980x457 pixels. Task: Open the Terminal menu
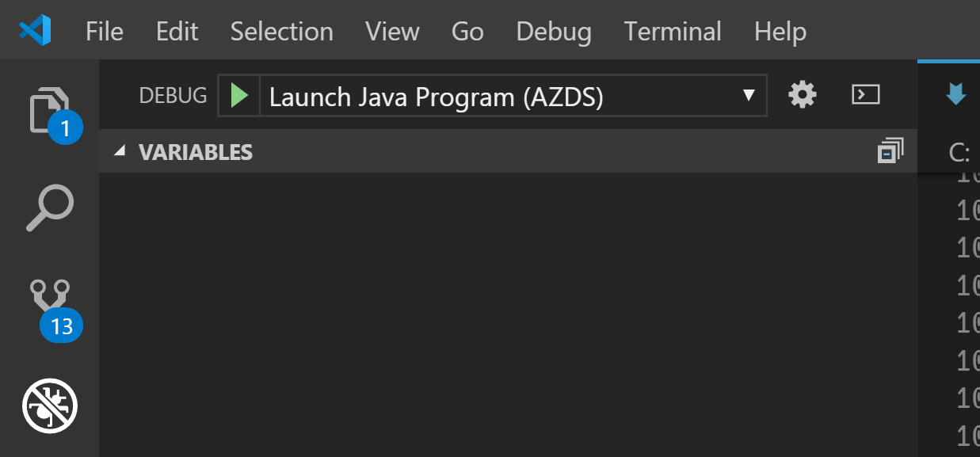[x=673, y=32]
